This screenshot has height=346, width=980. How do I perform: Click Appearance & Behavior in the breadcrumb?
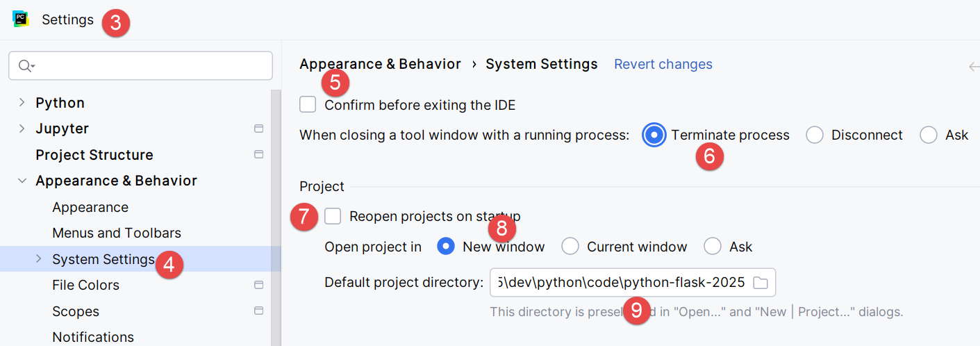point(380,64)
